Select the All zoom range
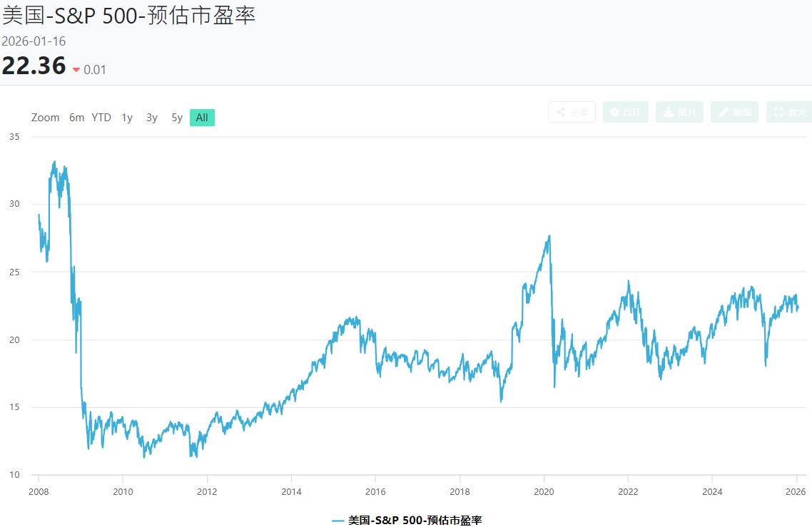Image resolution: width=812 pixels, height=527 pixels. point(202,118)
